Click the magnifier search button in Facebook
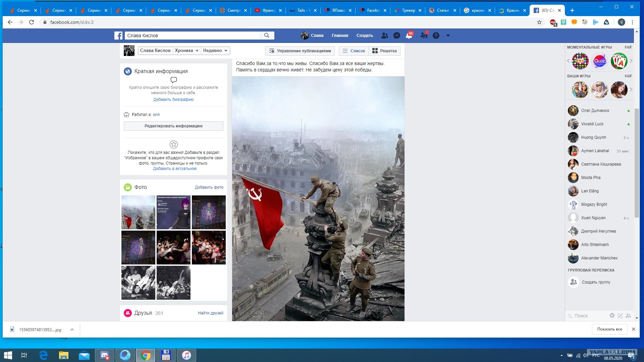Screen dimensions: 644x362 (x=267, y=35)
